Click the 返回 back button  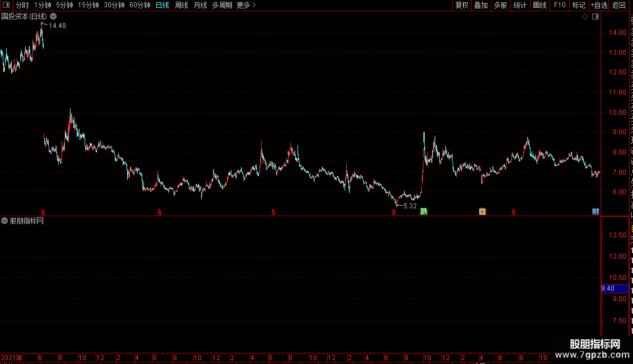[x=618, y=5]
